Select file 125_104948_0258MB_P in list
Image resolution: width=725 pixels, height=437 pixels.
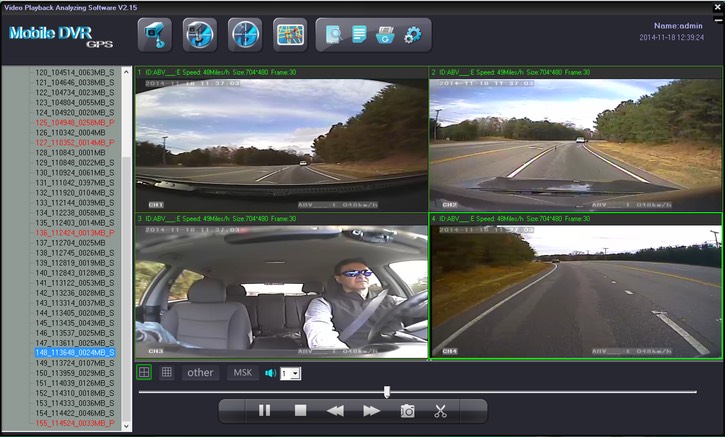75,122
